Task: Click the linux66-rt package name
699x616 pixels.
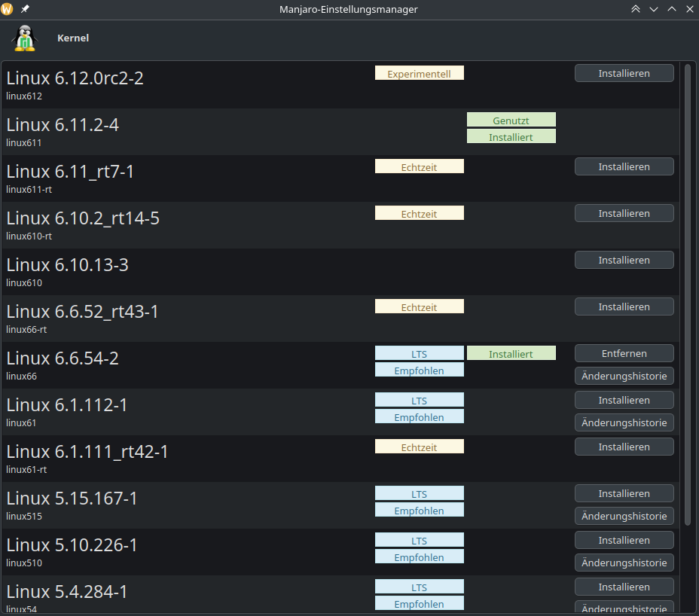Action: tap(26, 329)
